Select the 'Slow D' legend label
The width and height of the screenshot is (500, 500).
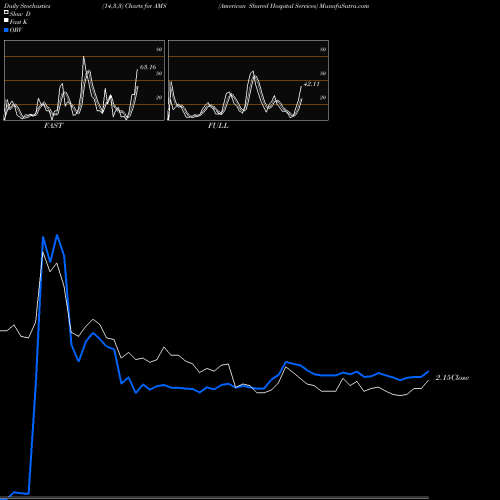[x=20, y=14]
